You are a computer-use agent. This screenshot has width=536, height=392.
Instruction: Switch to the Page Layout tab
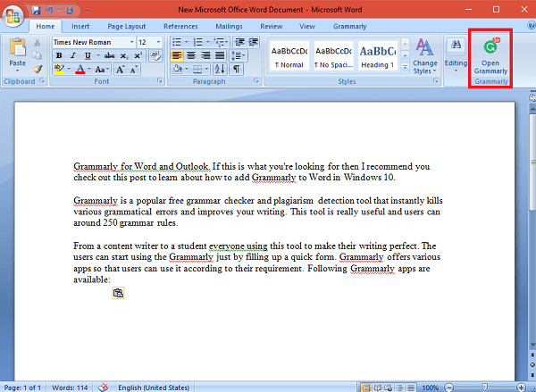(x=127, y=26)
